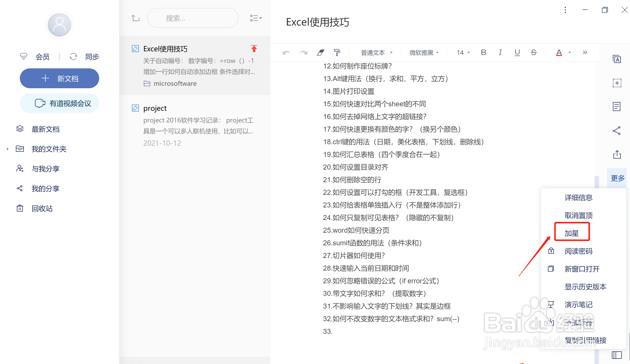Choose 详细信息 from menu

tap(578, 197)
